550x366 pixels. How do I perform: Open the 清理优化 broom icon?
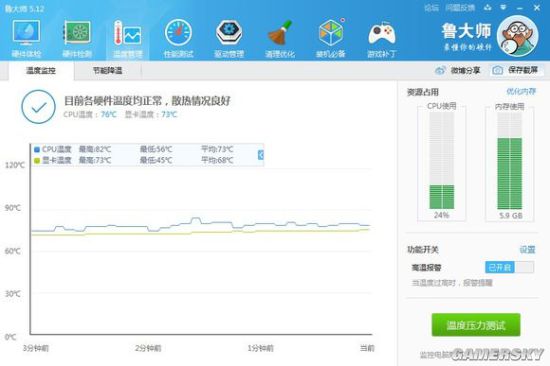[280, 38]
